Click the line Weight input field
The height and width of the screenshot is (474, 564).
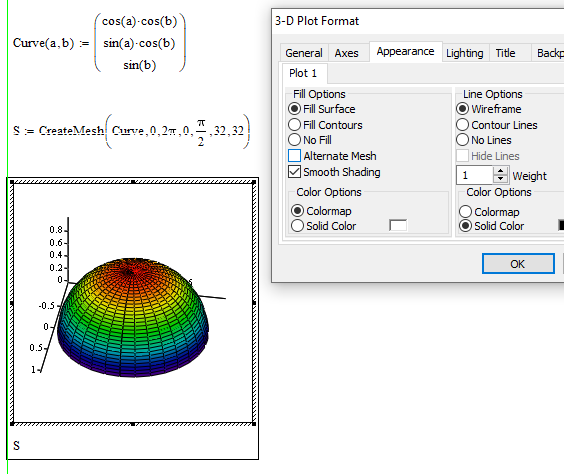pyautogui.click(x=474, y=175)
